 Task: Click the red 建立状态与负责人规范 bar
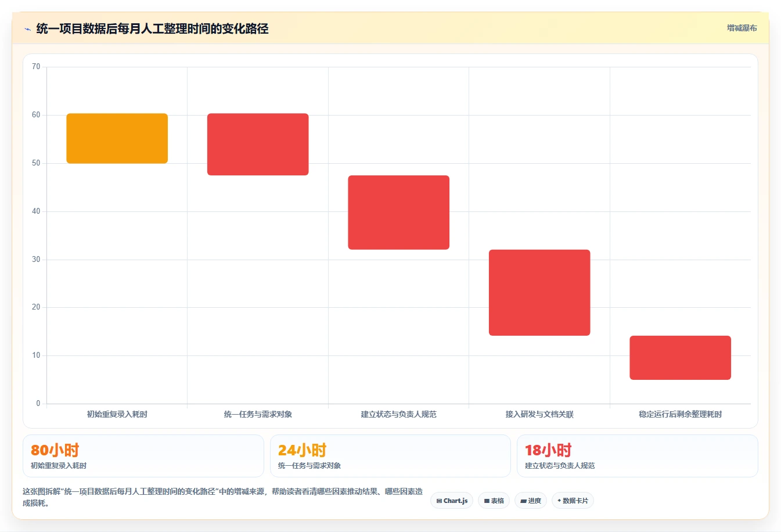point(399,213)
